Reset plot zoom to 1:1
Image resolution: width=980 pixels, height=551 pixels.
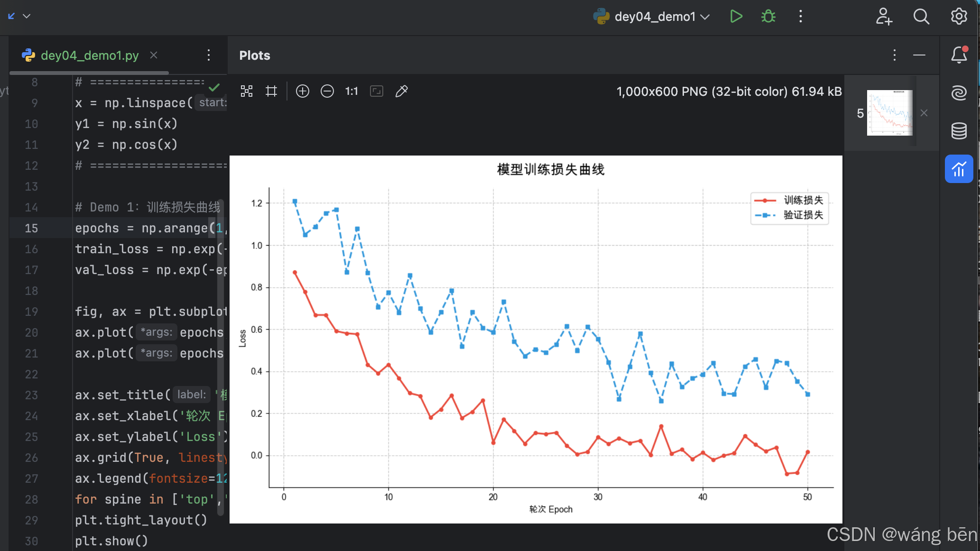pyautogui.click(x=351, y=91)
